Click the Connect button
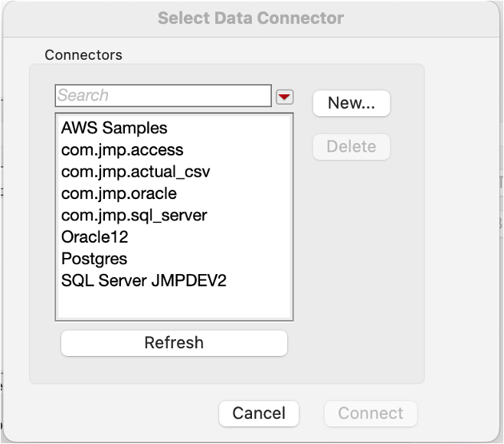Image resolution: width=504 pixels, height=444 pixels. (371, 413)
